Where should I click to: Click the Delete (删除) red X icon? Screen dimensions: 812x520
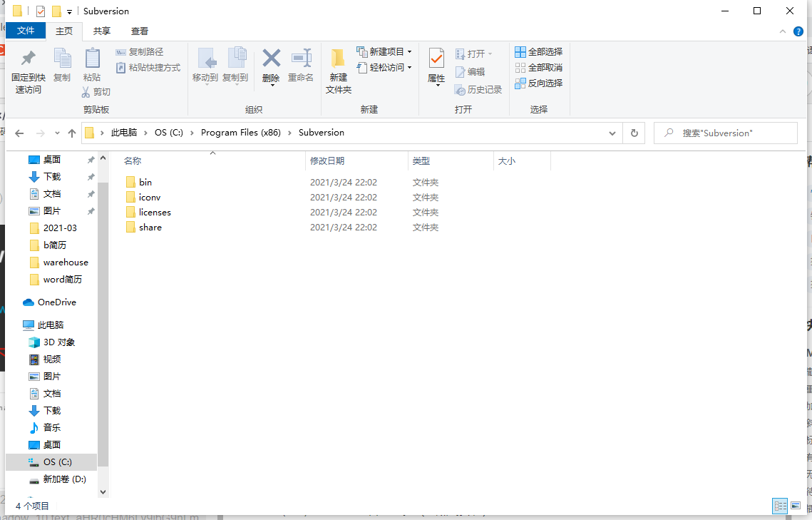tap(271, 58)
